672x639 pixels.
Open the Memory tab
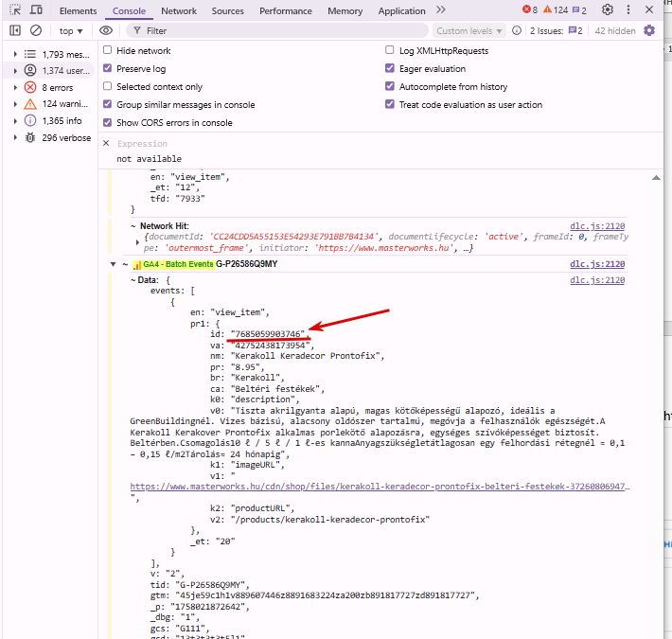[345, 10]
